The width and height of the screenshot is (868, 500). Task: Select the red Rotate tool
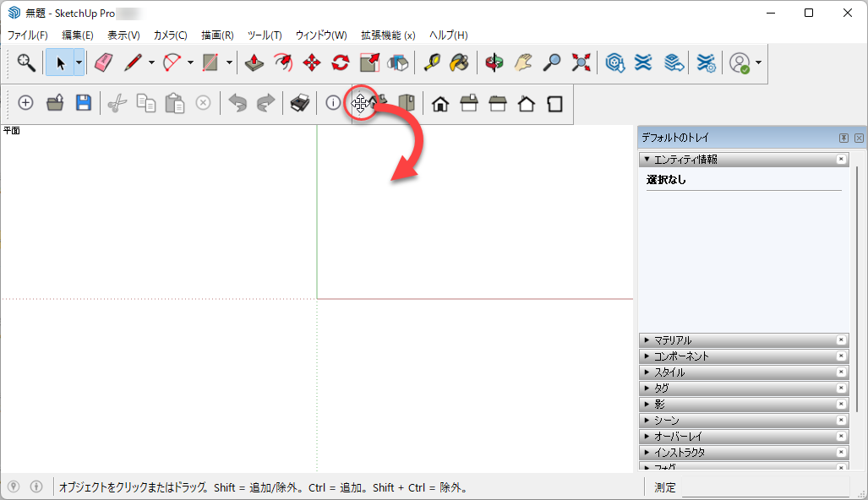[341, 62]
